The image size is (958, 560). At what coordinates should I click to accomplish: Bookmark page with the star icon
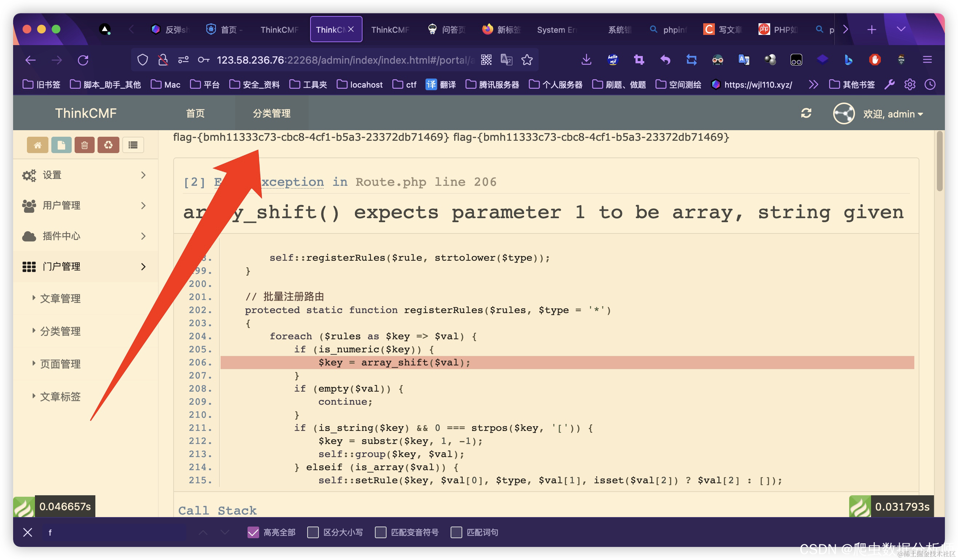click(527, 60)
